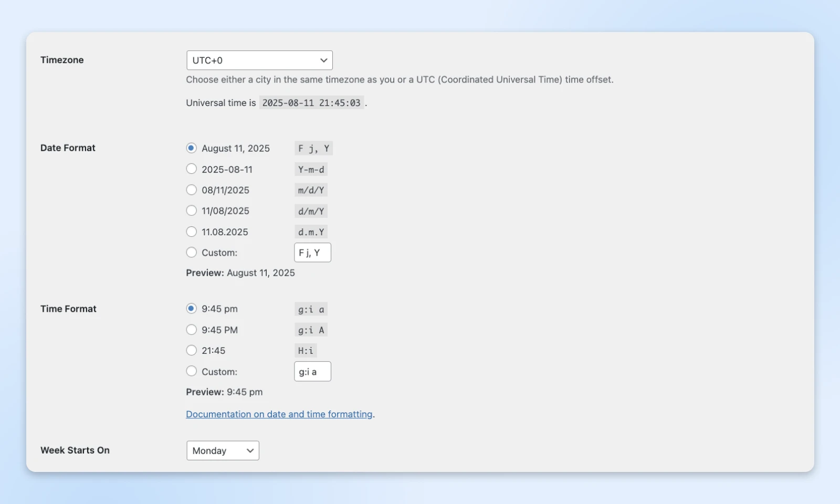Select the 08/11/2025 date format radio
The height and width of the screenshot is (504, 840).
[192, 190]
